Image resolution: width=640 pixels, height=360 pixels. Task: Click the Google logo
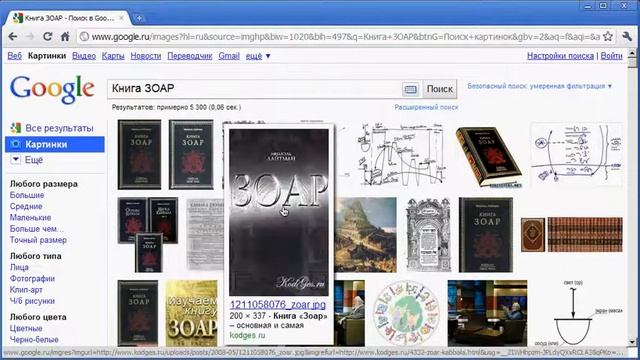(52, 89)
